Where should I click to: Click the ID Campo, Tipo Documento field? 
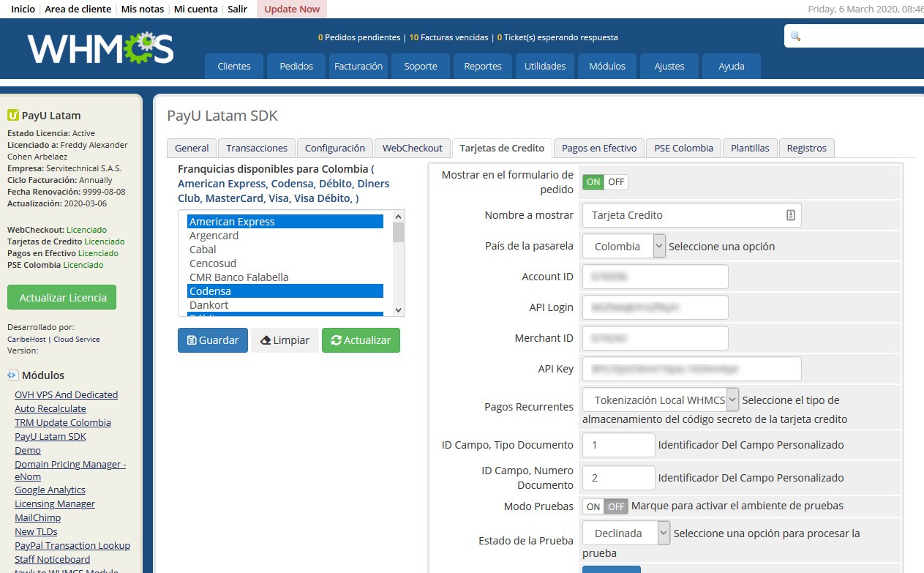[619, 445]
